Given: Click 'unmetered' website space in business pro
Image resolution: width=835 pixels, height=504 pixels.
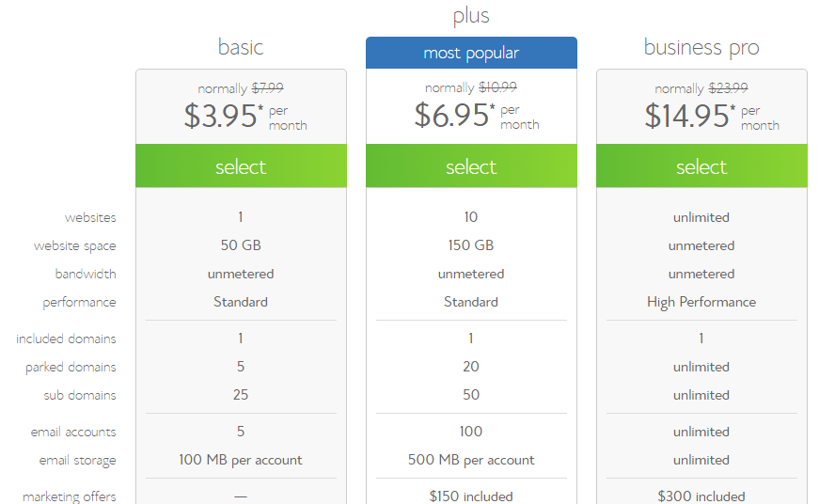Looking at the screenshot, I should (x=701, y=245).
